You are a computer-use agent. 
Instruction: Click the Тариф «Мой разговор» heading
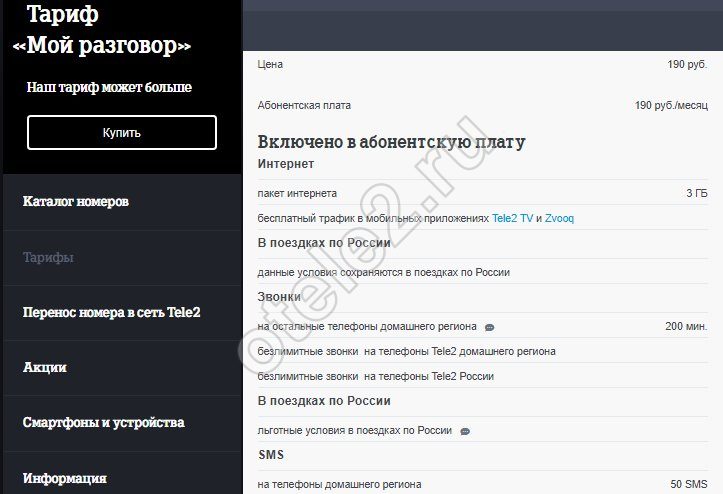coord(101,30)
